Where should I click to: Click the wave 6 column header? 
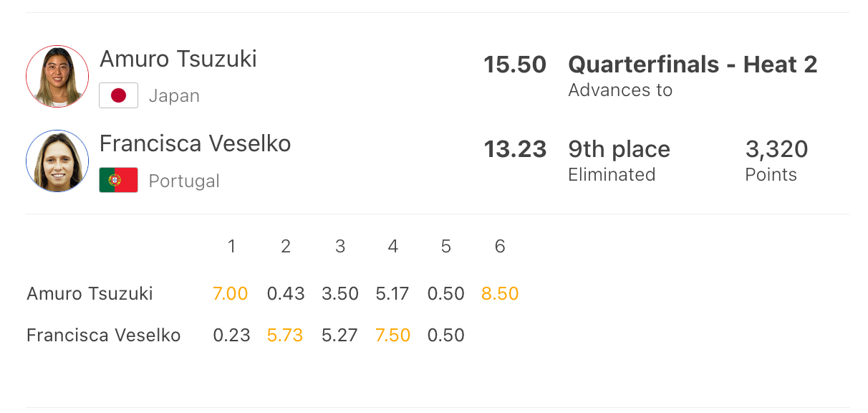click(500, 247)
